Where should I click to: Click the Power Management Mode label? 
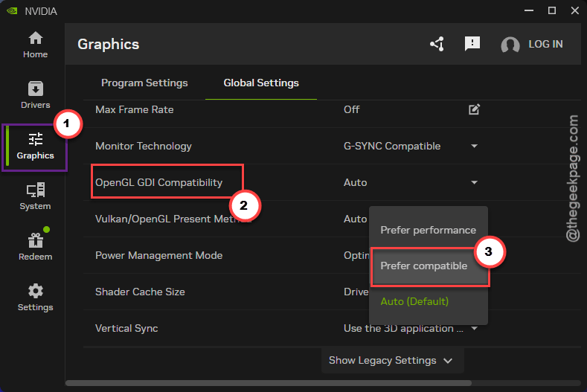[x=158, y=255]
